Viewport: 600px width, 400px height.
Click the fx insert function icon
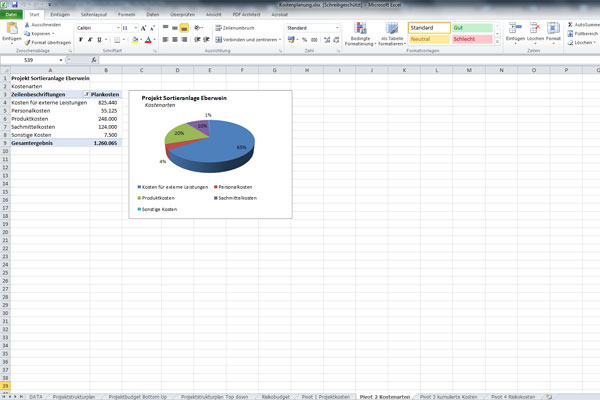(94, 60)
